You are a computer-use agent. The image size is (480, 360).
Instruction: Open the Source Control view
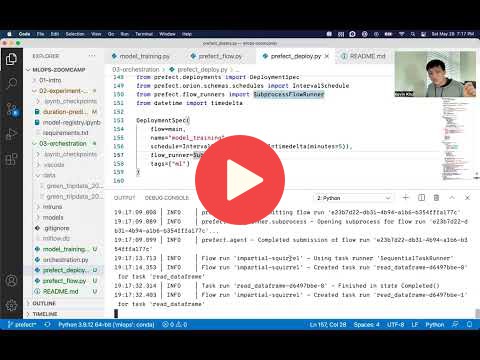pyautogui.click(x=11, y=109)
